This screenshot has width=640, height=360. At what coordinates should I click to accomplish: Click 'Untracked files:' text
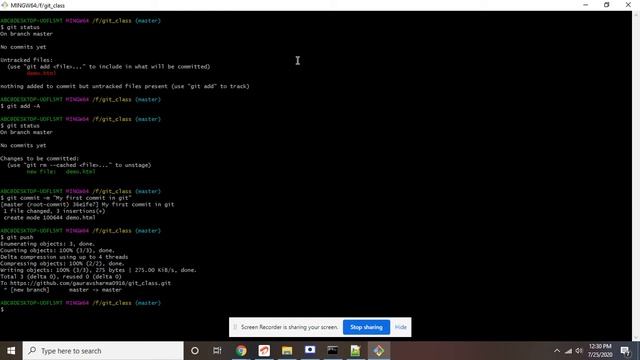(x=27, y=60)
